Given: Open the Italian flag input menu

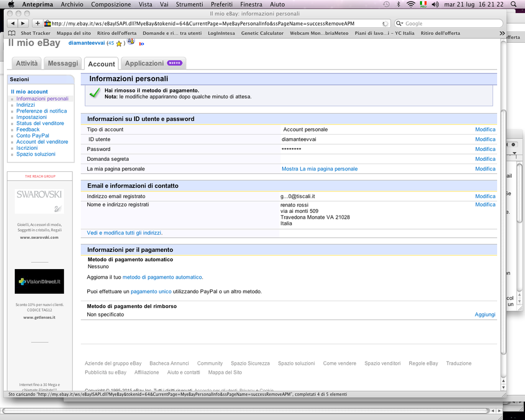Looking at the screenshot, I should click(423, 4).
